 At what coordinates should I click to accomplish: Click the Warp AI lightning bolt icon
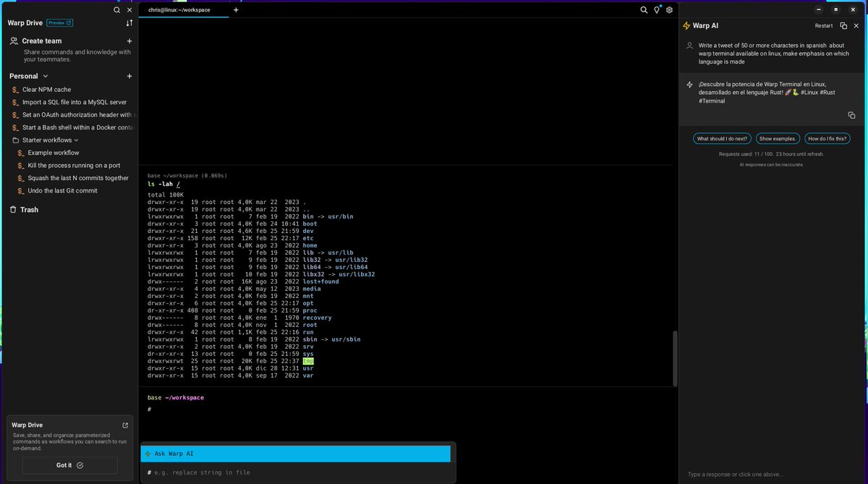[688, 25]
